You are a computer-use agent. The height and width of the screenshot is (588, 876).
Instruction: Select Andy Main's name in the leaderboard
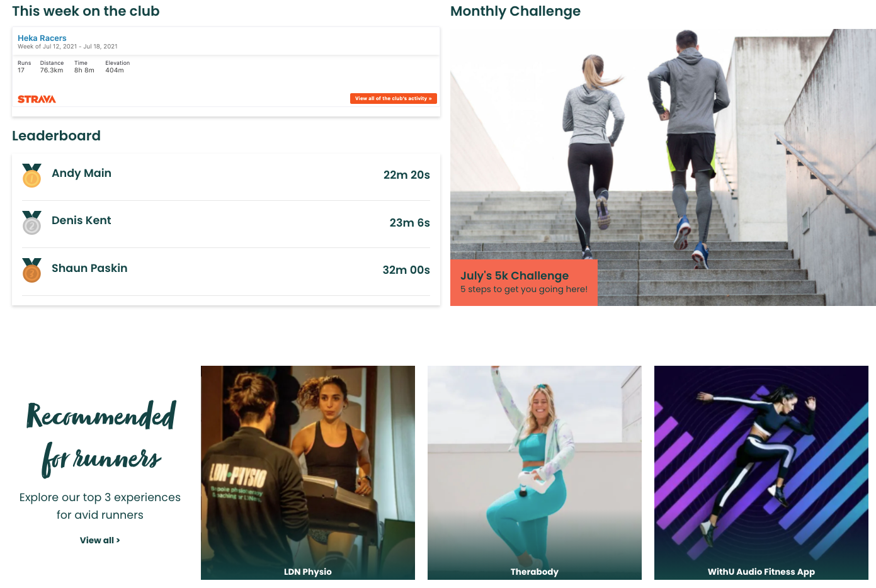coord(81,173)
